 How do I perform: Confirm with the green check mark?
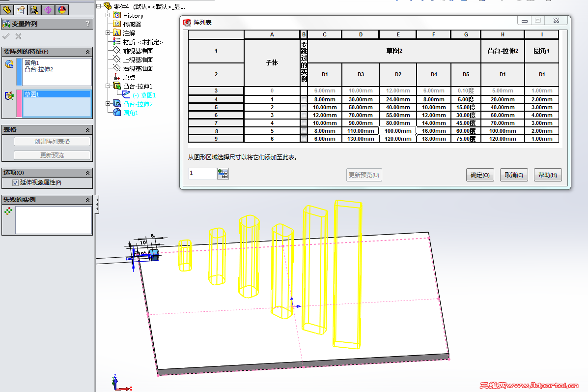coord(5,36)
